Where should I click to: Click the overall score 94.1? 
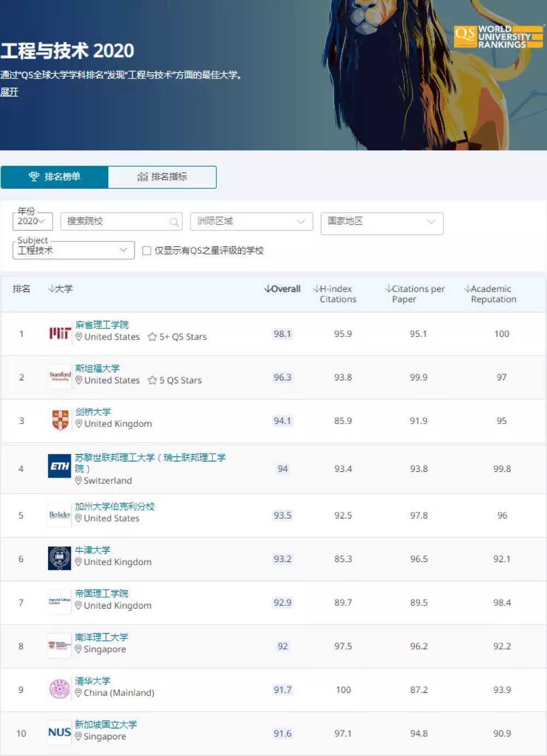(x=282, y=421)
